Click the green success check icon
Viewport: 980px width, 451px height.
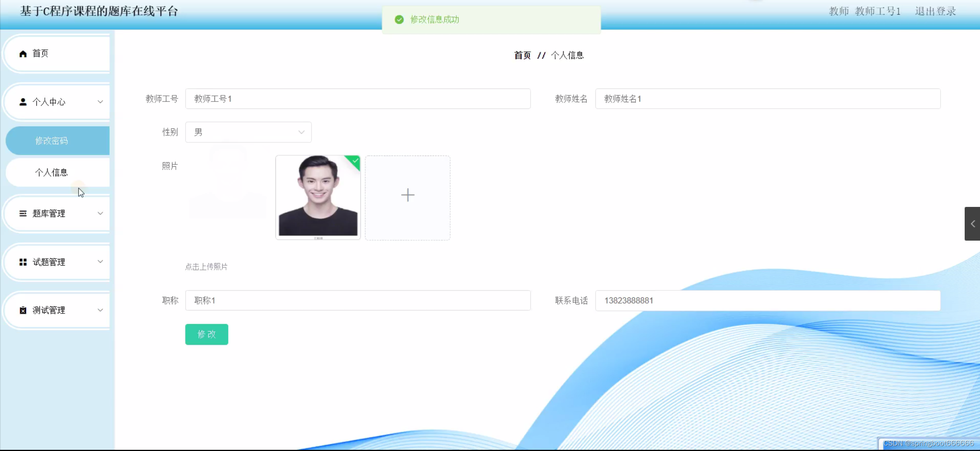click(399, 20)
